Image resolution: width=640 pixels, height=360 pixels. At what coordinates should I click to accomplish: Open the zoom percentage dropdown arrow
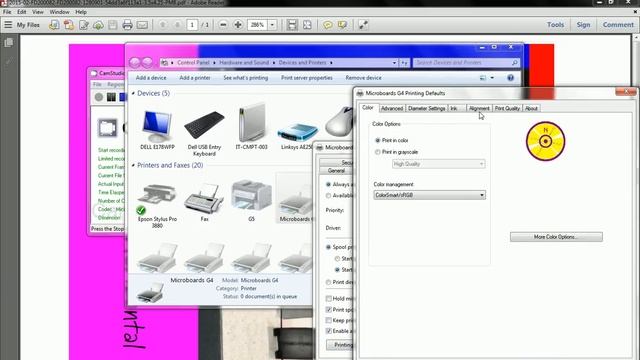(x=272, y=25)
